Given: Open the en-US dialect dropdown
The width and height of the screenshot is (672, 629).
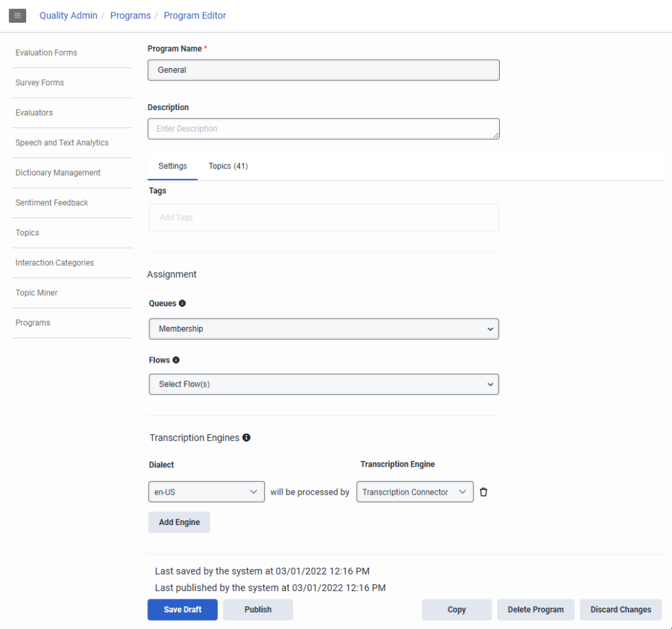Looking at the screenshot, I should (207, 492).
